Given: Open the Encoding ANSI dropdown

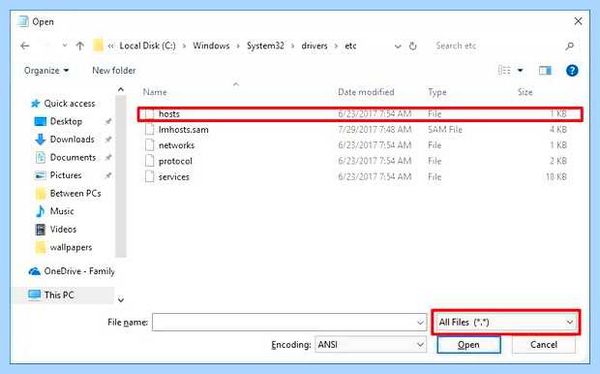Looking at the screenshot, I should (370, 345).
